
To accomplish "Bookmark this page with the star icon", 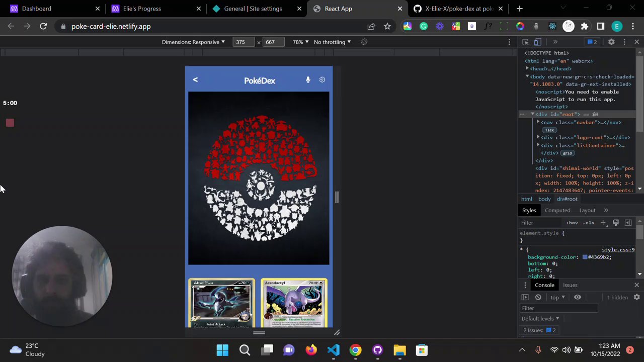I will coord(387,26).
